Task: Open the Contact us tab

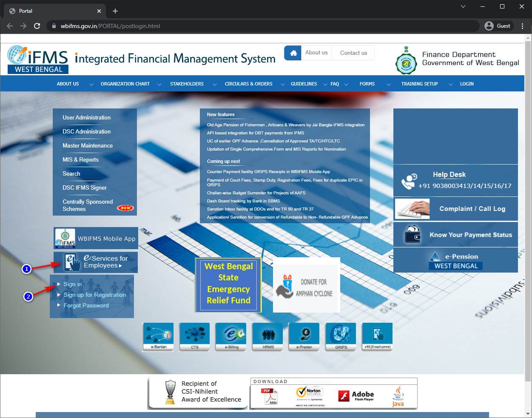Action: (x=353, y=53)
